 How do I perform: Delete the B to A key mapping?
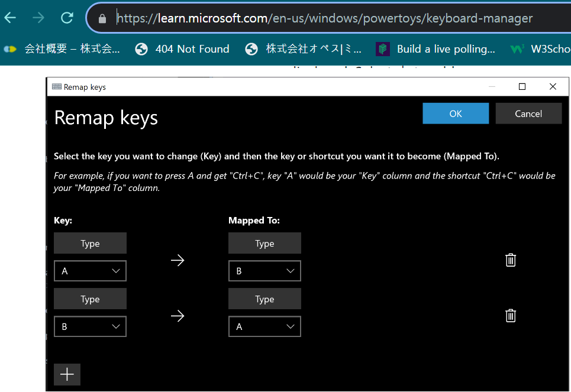[511, 316]
